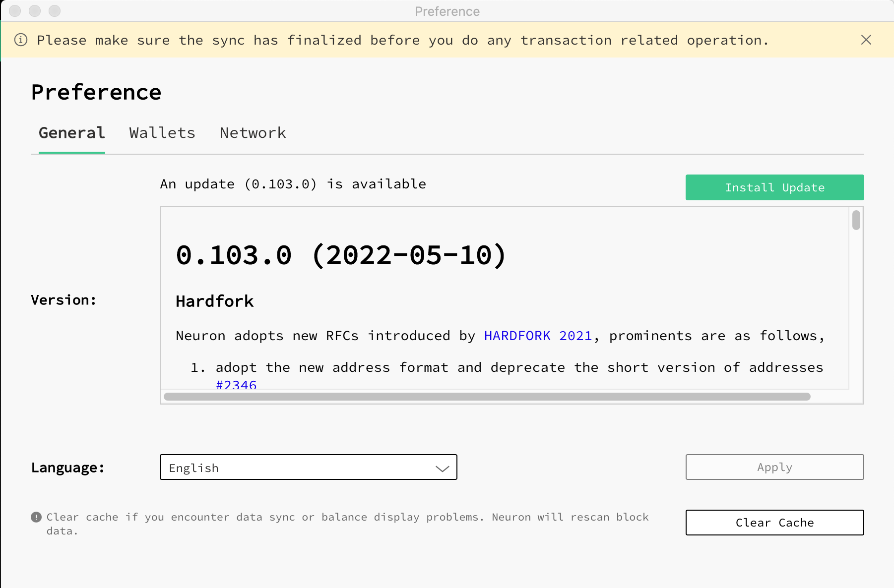Click the exclamation icon beside the cache hint

point(36,517)
